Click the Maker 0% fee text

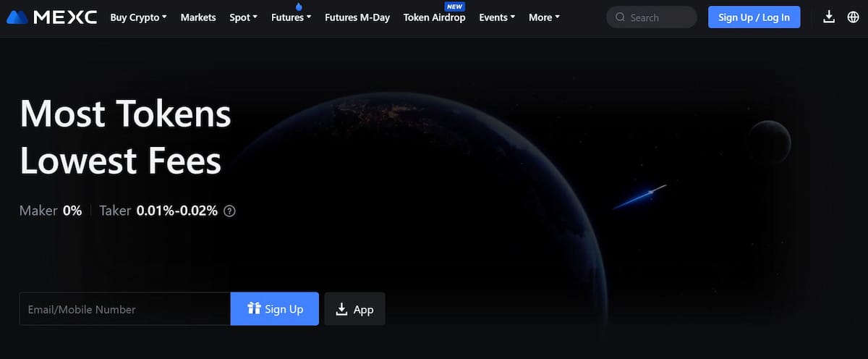[51, 211]
